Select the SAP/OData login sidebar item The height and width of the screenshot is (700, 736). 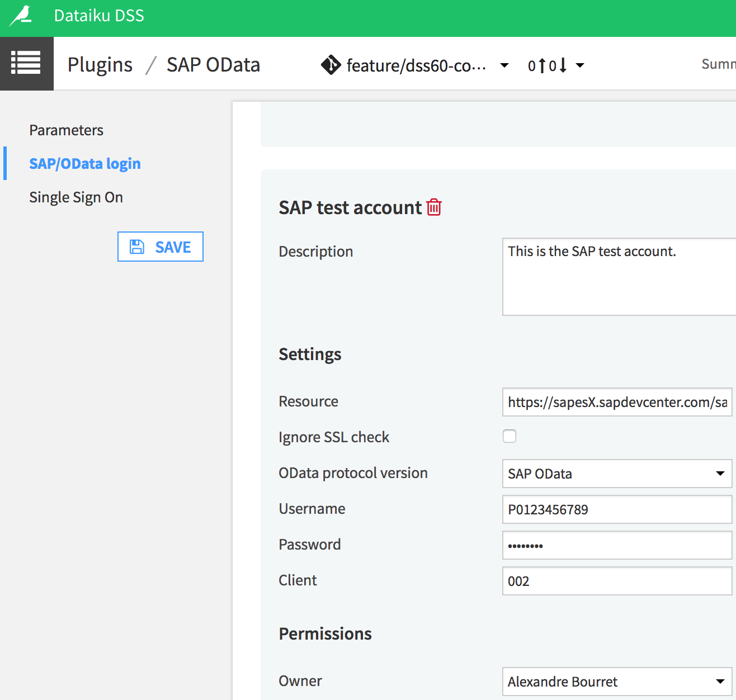point(85,164)
